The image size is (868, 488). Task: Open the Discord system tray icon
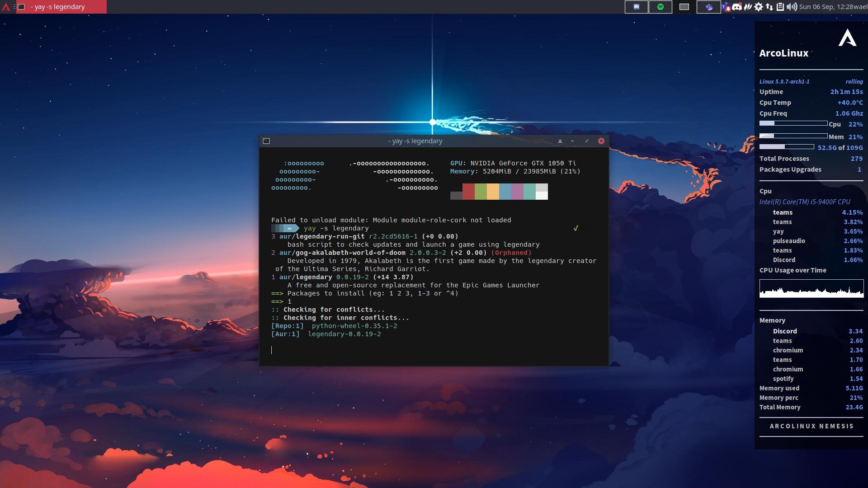[737, 7]
